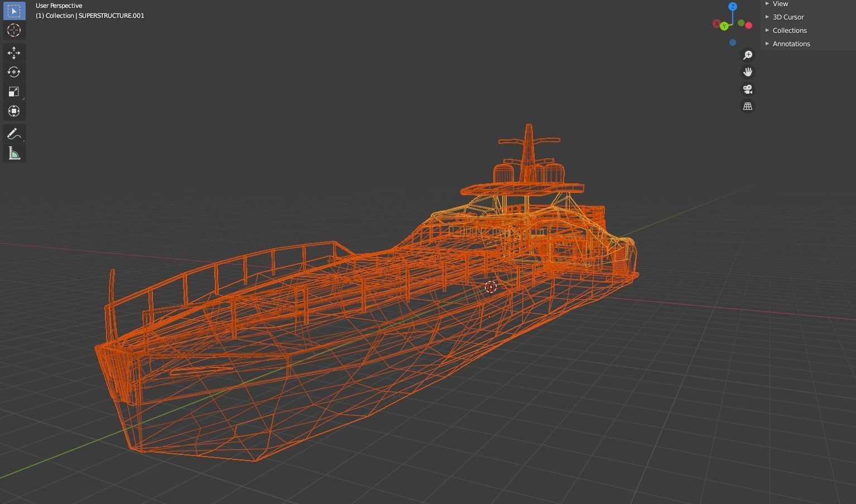Choose the Move tool
The width and height of the screenshot is (856, 504).
(14, 53)
